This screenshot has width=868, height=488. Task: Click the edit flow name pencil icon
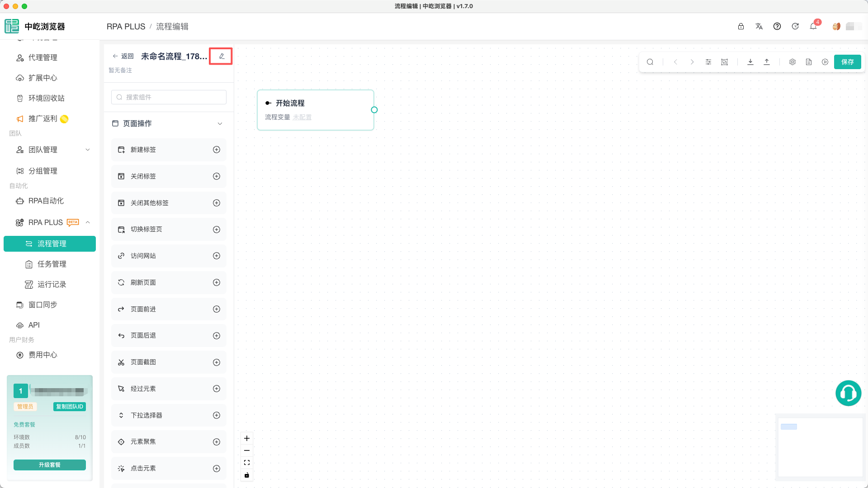coord(222,56)
